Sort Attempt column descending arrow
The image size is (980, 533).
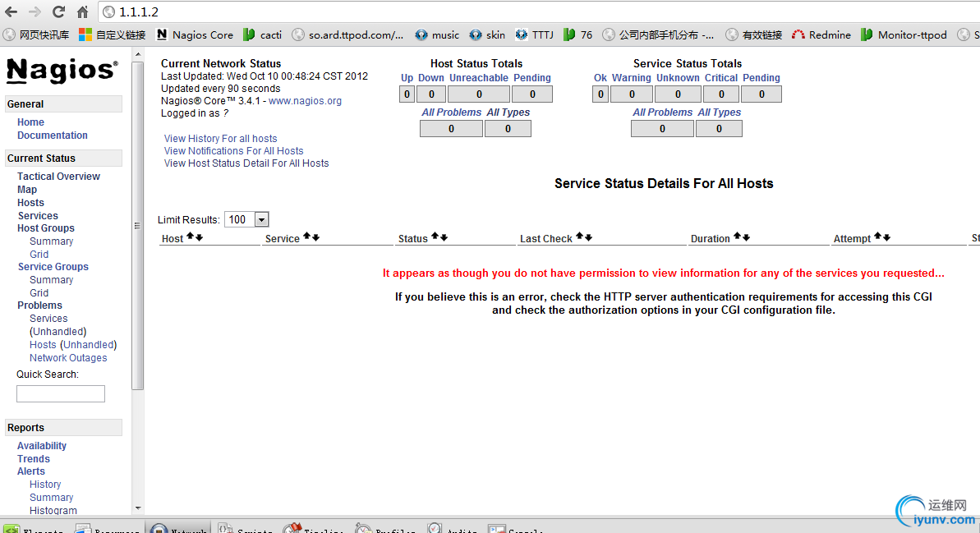(x=886, y=237)
